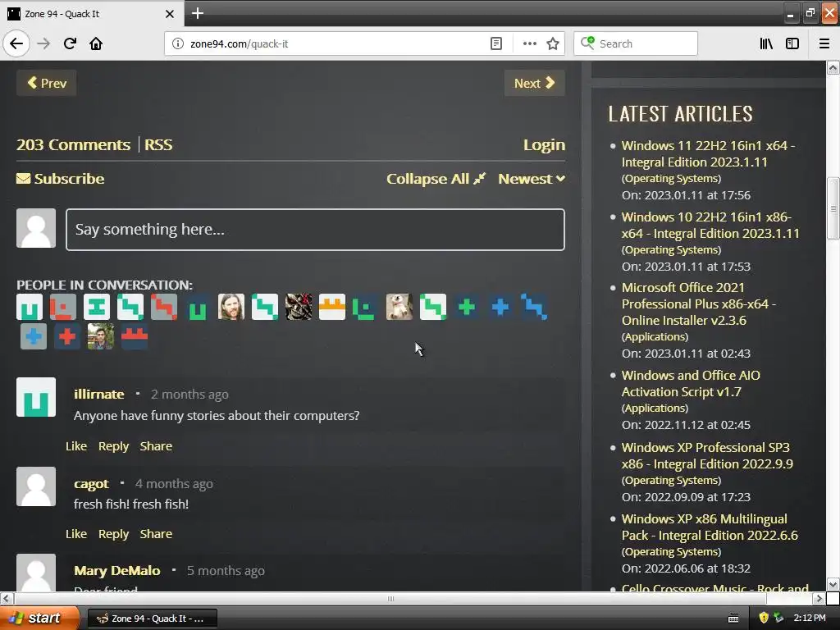840x630 pixels.
Task: Open Microsoft Office 2021 Professional Plus article
Action: pos(699,304)
